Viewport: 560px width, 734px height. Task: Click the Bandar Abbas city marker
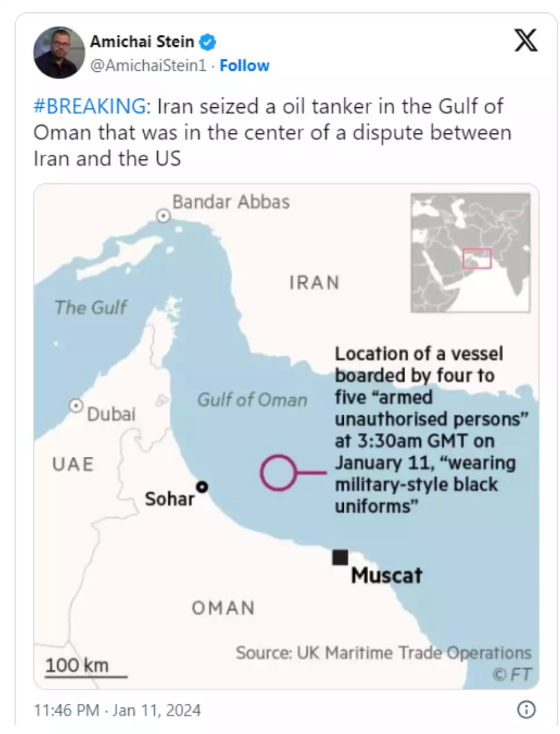point(164,216)
